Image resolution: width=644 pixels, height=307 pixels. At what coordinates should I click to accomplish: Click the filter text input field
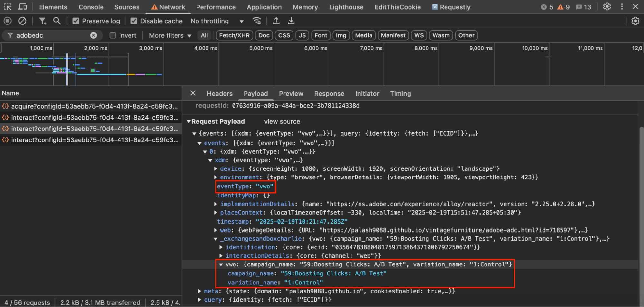(x=52, y=35)
